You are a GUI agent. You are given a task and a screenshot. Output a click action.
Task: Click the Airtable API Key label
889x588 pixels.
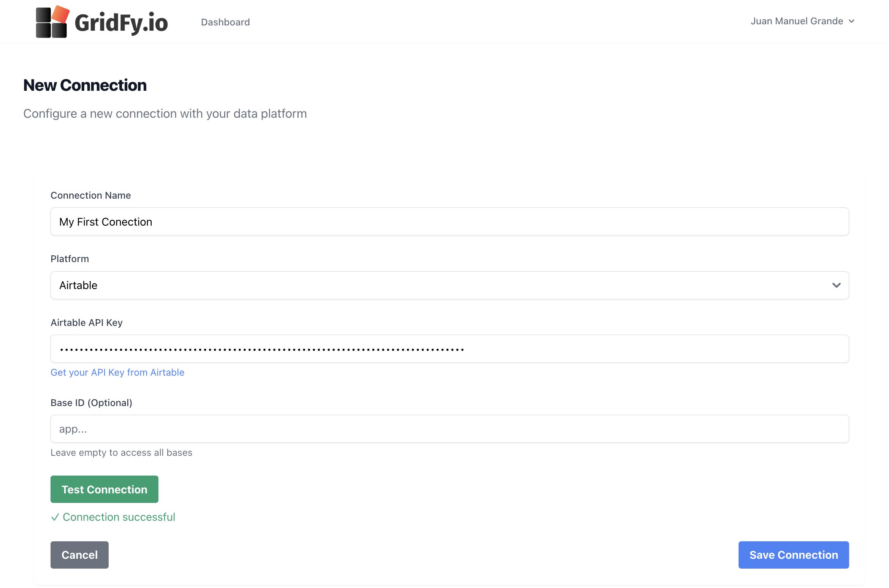(87, 322)
